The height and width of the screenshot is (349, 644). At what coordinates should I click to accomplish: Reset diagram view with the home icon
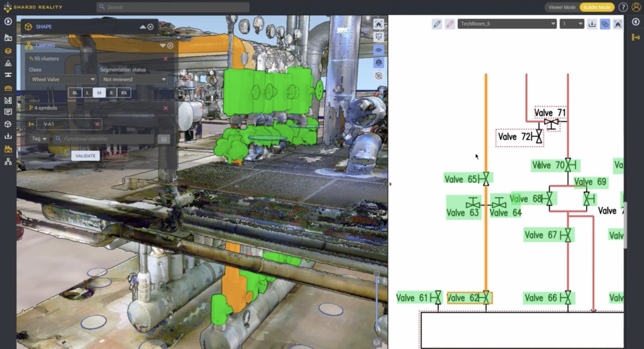(618, 24)
